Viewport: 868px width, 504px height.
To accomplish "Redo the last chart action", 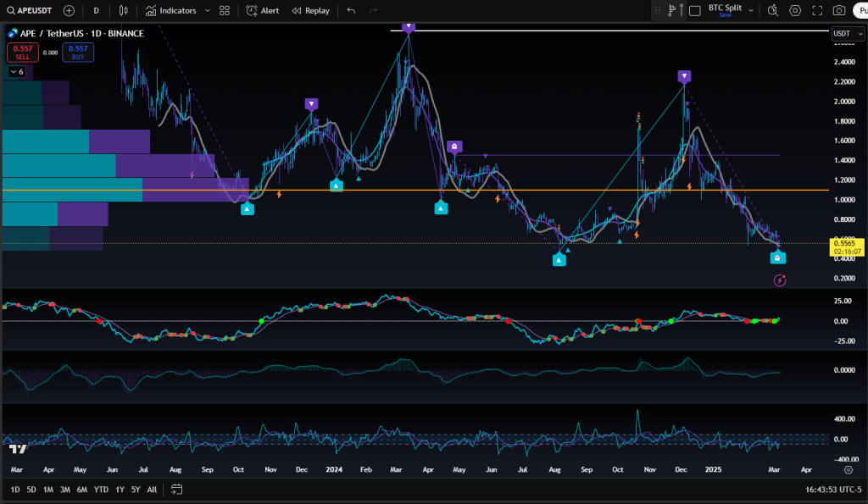I will click(x=373, y=10).
